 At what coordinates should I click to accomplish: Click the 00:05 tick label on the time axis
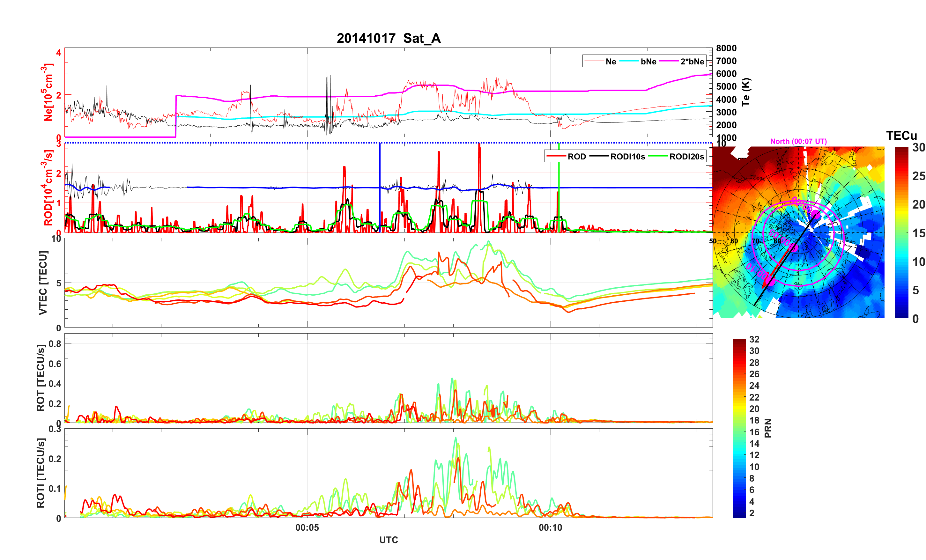tap(307, 527)
